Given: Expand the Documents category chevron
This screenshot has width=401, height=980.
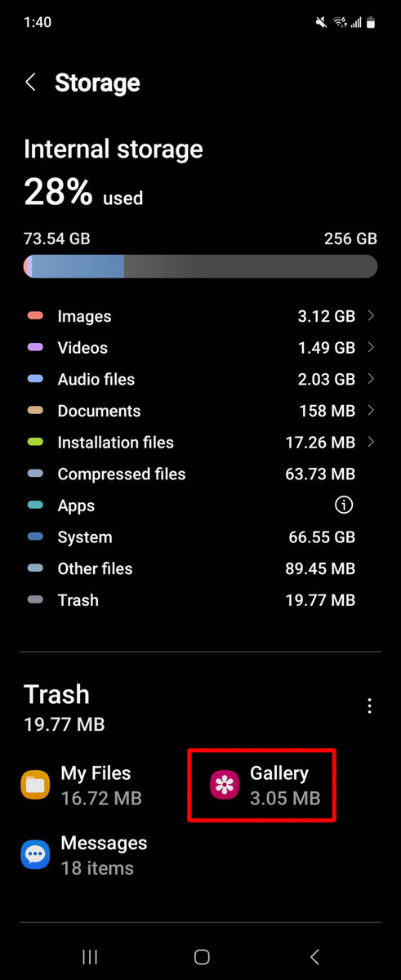Looking at the screenshot, I should coord(372,411).
